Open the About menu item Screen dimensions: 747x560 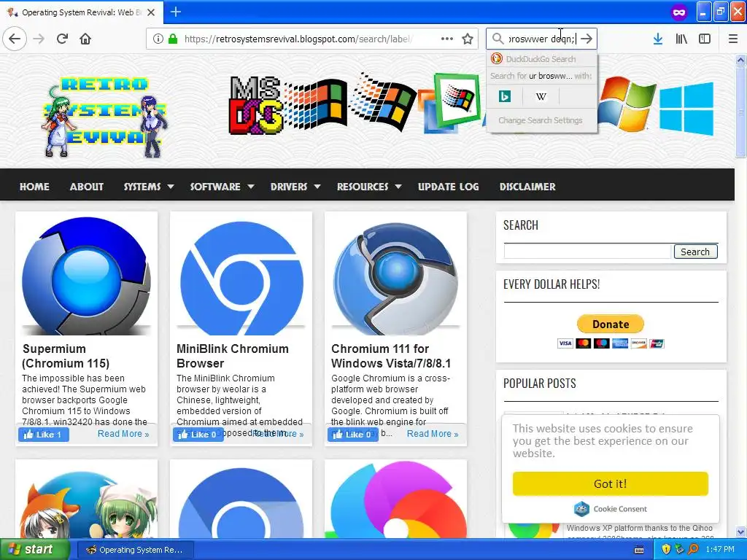point(87,187)
